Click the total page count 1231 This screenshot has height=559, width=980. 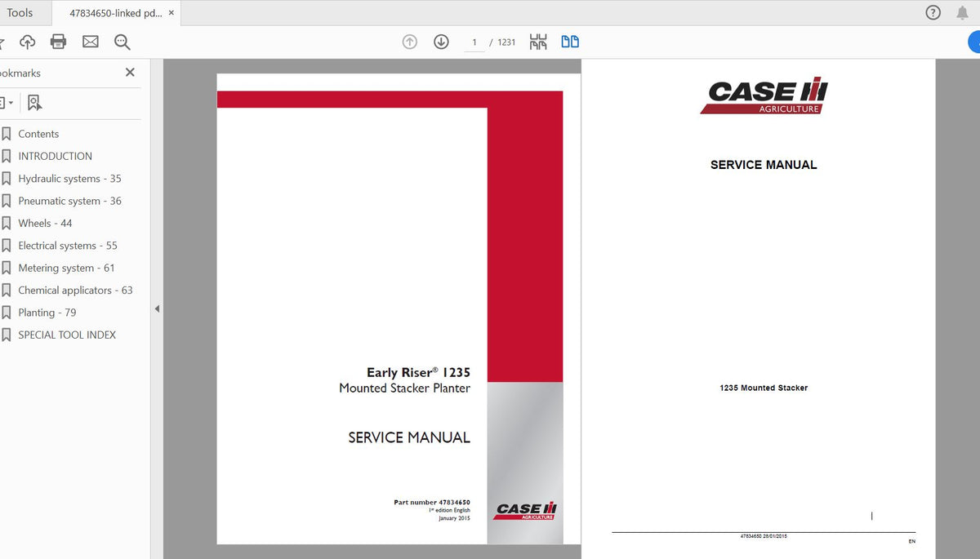pos(506,42)
